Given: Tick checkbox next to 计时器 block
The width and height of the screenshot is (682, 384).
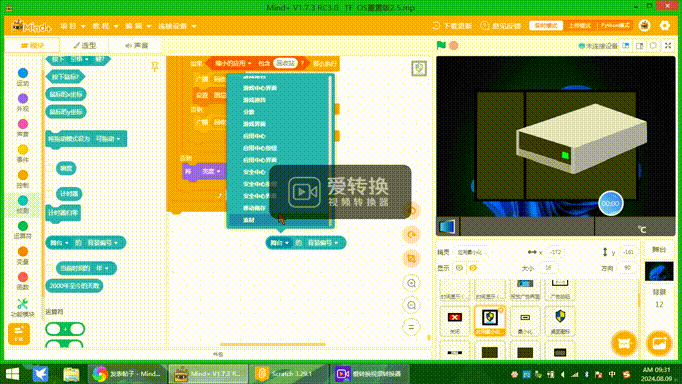Looking at the screenshot, I should click(50, 194).
